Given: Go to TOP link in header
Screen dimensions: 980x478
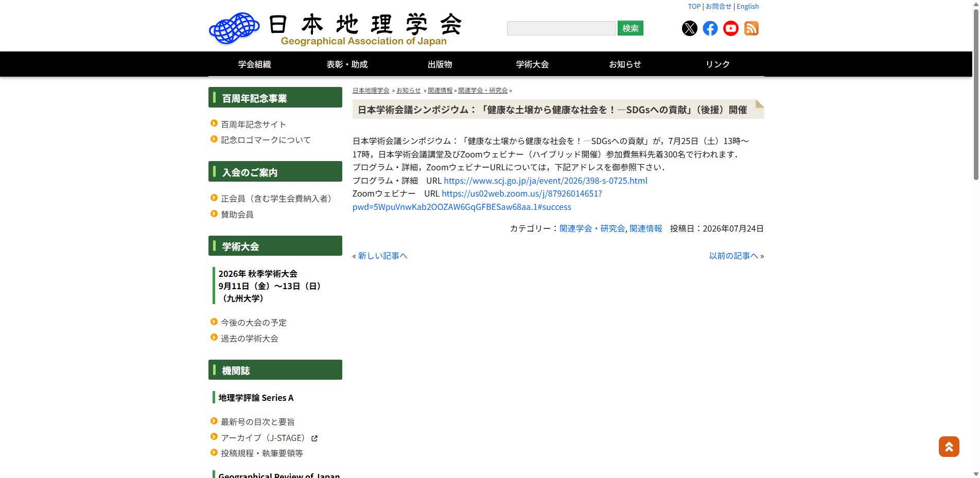Looking at the screenshot, I should point(694,7).
